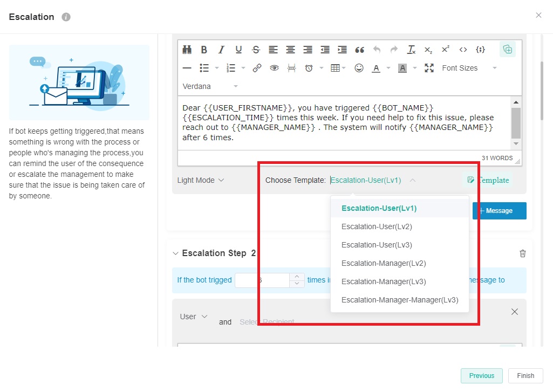
Task: Select the Escalation-Manager(Lv2) template
Action: click(384, 263)
